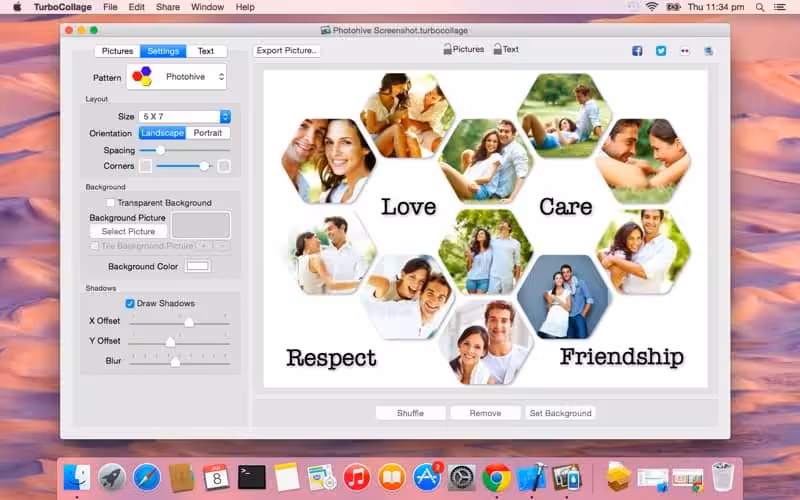
Task: Open Launchpad from the dock
Action: point(112,478)
